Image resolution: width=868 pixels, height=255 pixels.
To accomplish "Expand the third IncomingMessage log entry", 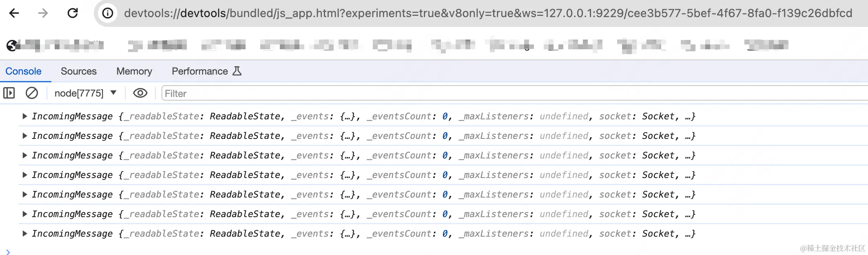I will coord(25,156).
